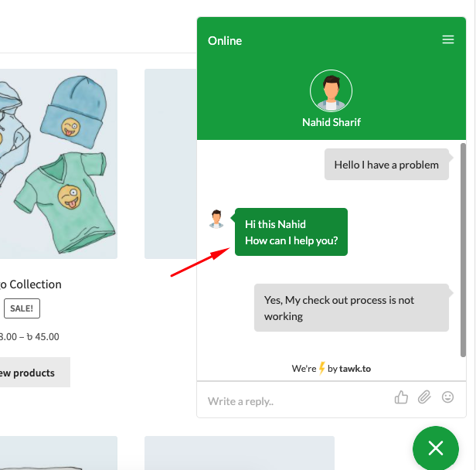Open the blank product placeholder beside the collection
Screen dimensions: 476x470
pos(171,164)
